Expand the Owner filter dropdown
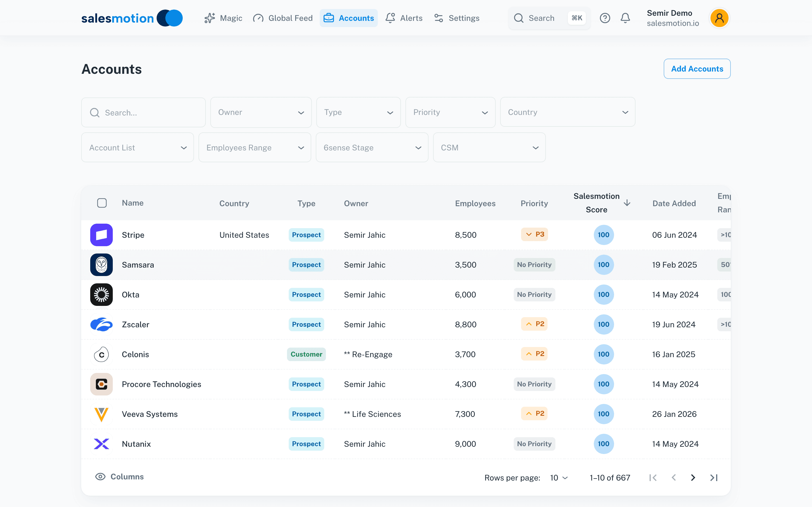 tap(261, 112)
